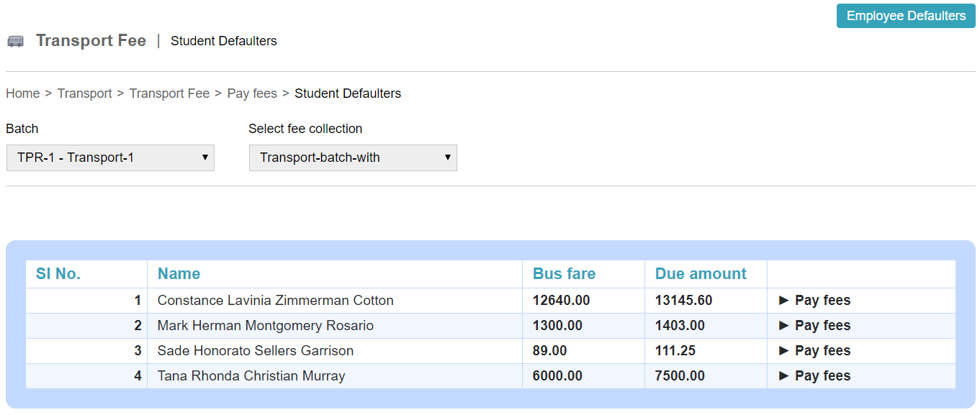
Task: Open the Transport breadcrumb link
Action: point(85,94)
